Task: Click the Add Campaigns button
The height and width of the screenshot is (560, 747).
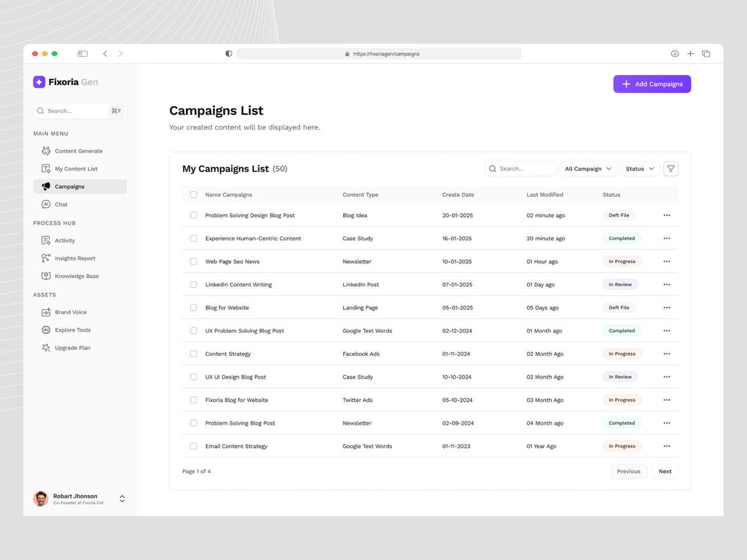Action: (x=652, y=84)
